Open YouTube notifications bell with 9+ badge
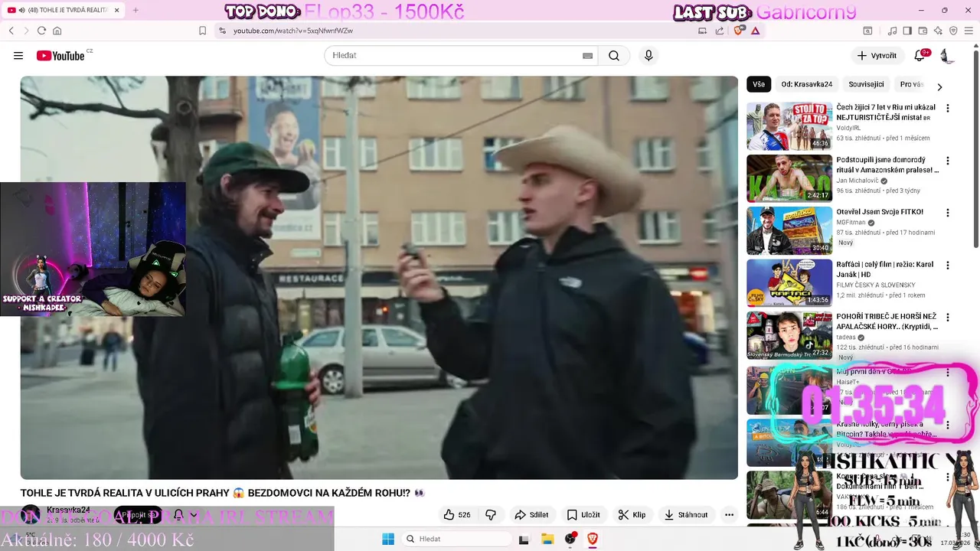980x551 pixels. pos(920,55)
